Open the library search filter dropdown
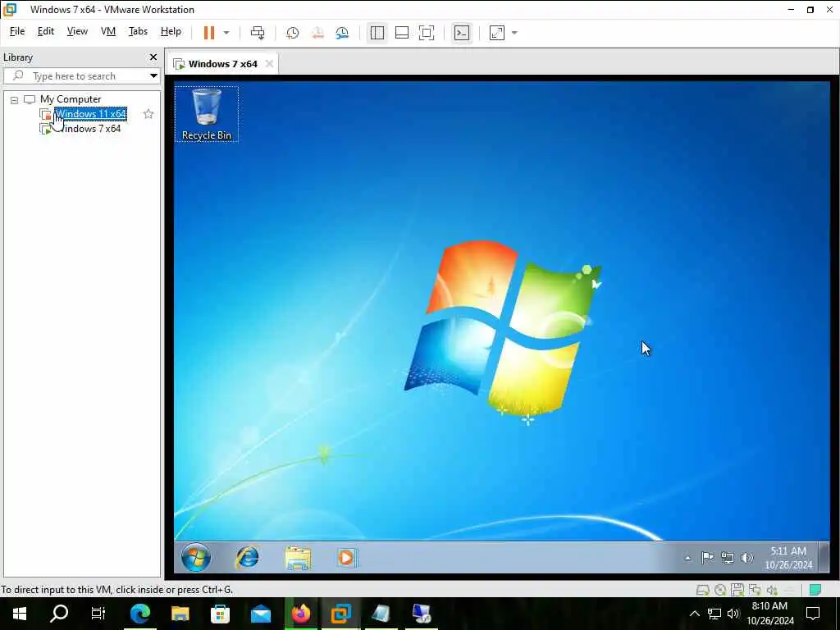This screenshot has height=630, width=840. pyautogui.click(x=153, y=76)
